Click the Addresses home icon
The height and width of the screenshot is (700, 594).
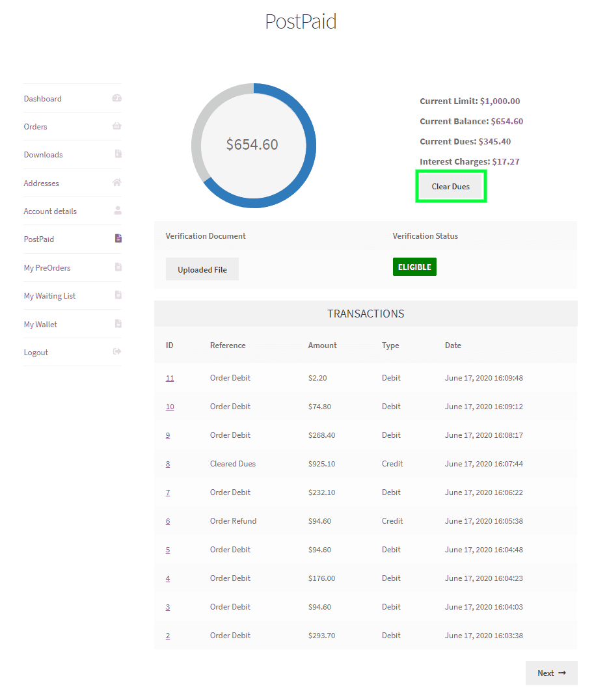pos(117,182)
